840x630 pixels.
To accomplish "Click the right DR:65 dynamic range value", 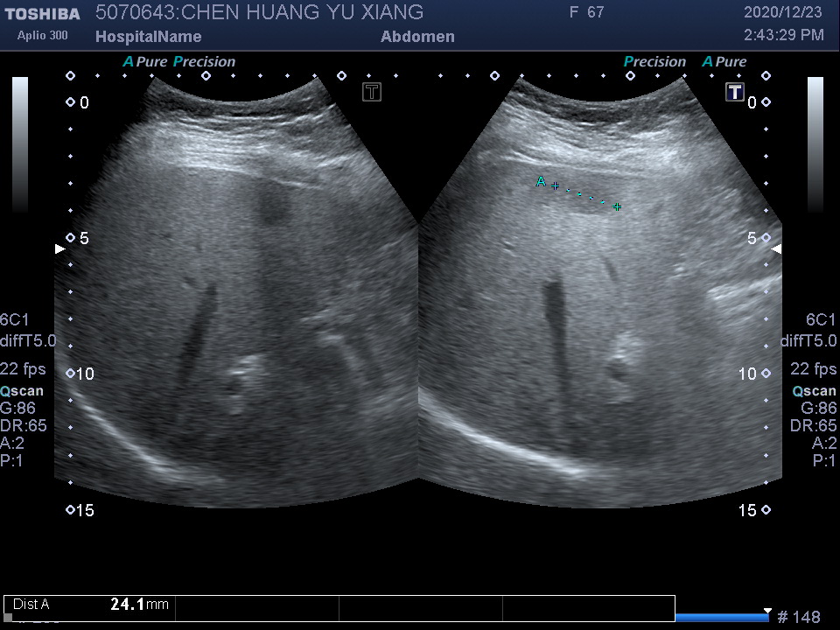I will pyautogui.click(x=813, y=426).
